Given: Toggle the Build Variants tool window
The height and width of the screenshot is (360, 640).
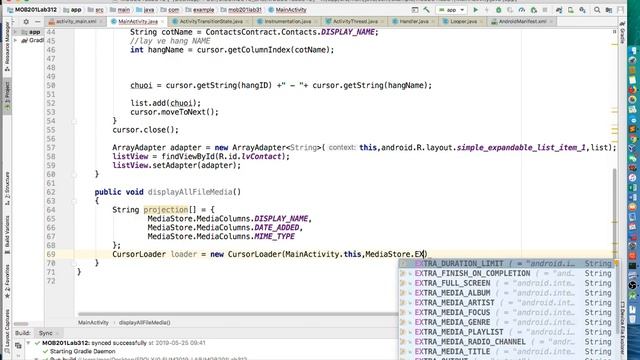Looking at the screenshot, I should pos(7,235).
